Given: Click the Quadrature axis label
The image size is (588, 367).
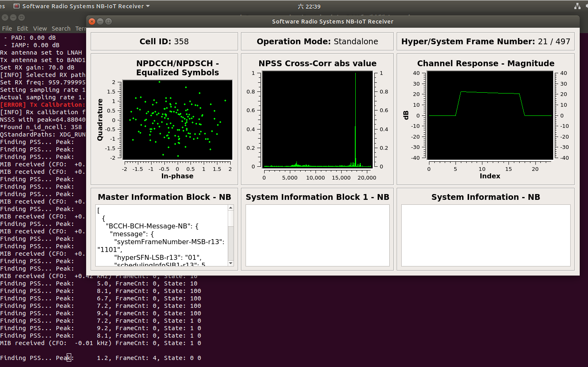Looking at the screenshot, I should [x=100, y=120].
